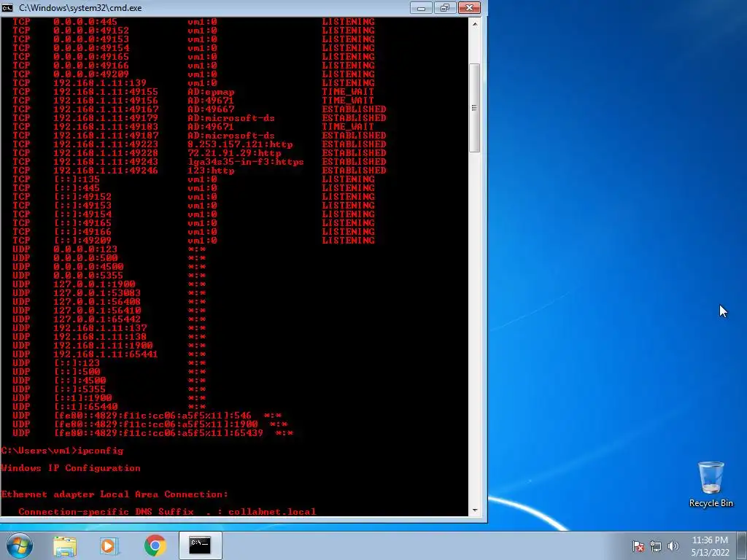Click the UDP address '192.168.1.11:65441'

pos(105,354)
